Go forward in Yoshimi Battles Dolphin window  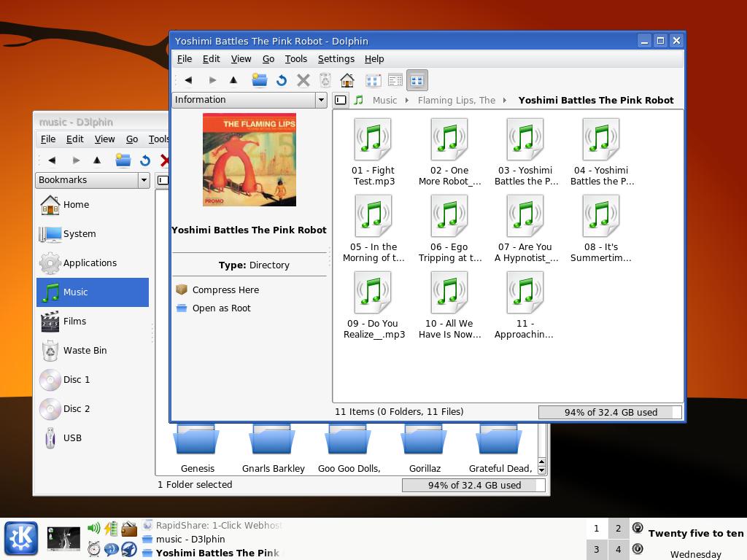212,80
